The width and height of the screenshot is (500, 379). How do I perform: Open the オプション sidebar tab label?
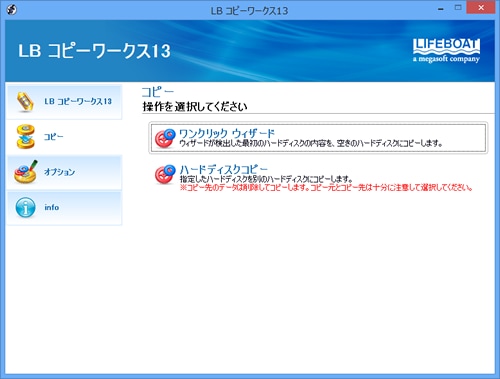click(x=59, y=172)
